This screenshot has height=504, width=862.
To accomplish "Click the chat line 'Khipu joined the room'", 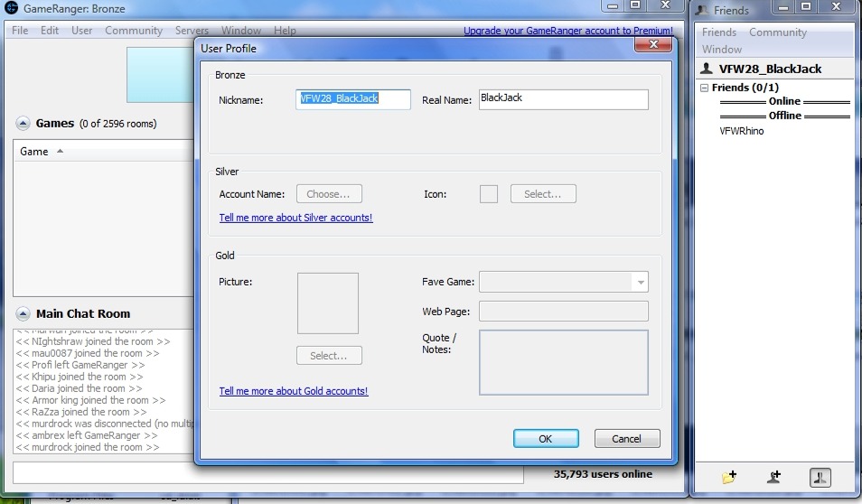I will (x=80, y=377).
